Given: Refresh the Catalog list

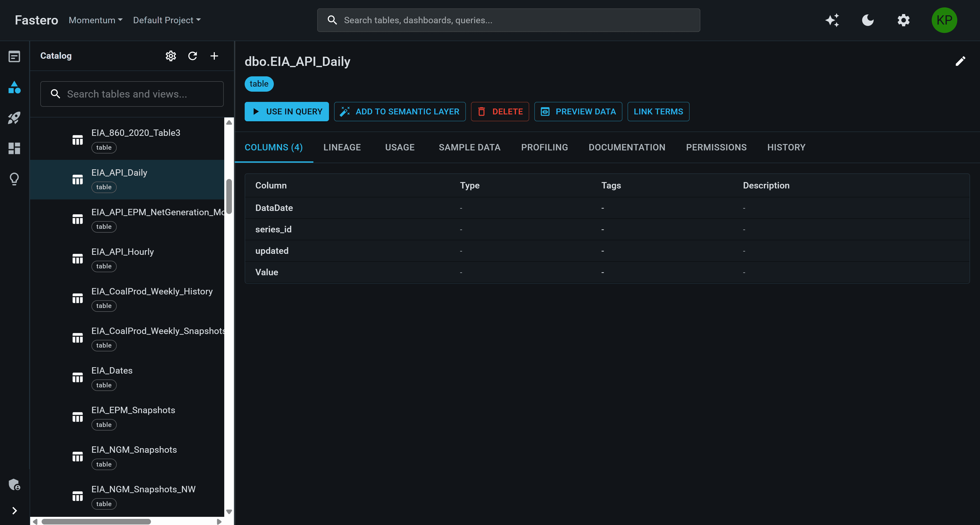Looking at the screenshot, I should click(x=193, y=56).
